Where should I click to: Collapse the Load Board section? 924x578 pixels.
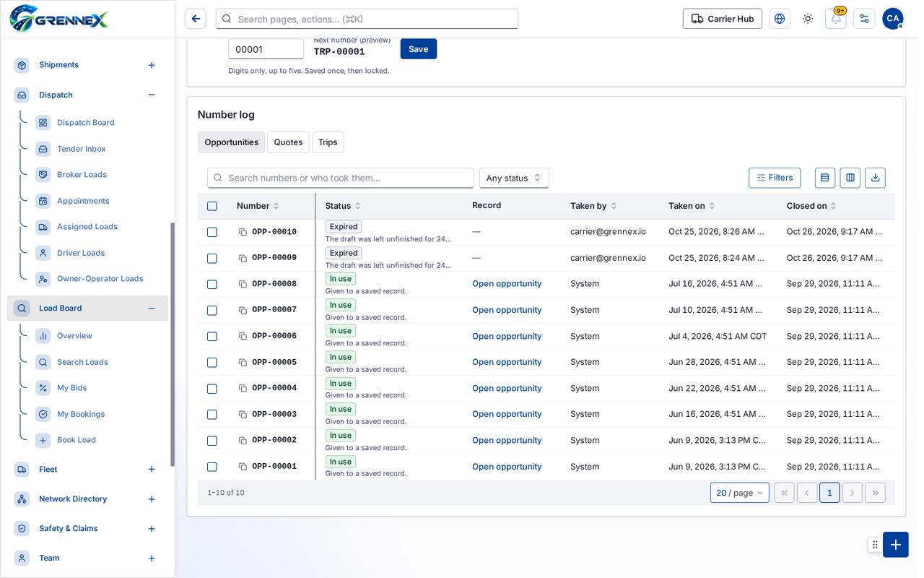[152, 309]
